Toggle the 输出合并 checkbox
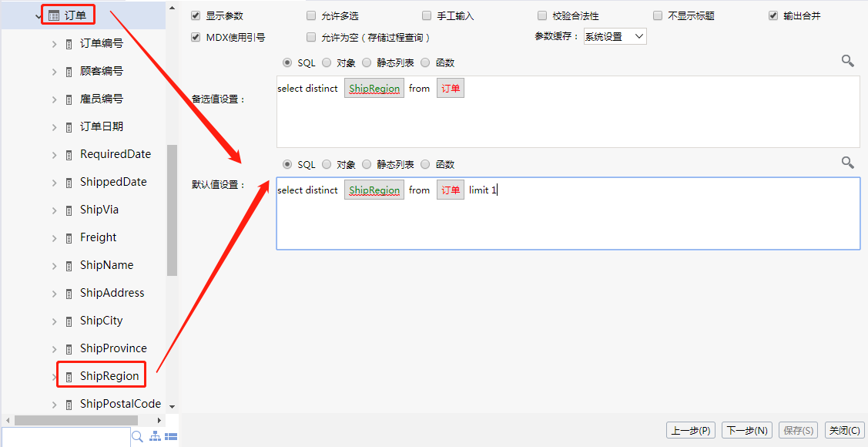 click(x=773, y=15)
